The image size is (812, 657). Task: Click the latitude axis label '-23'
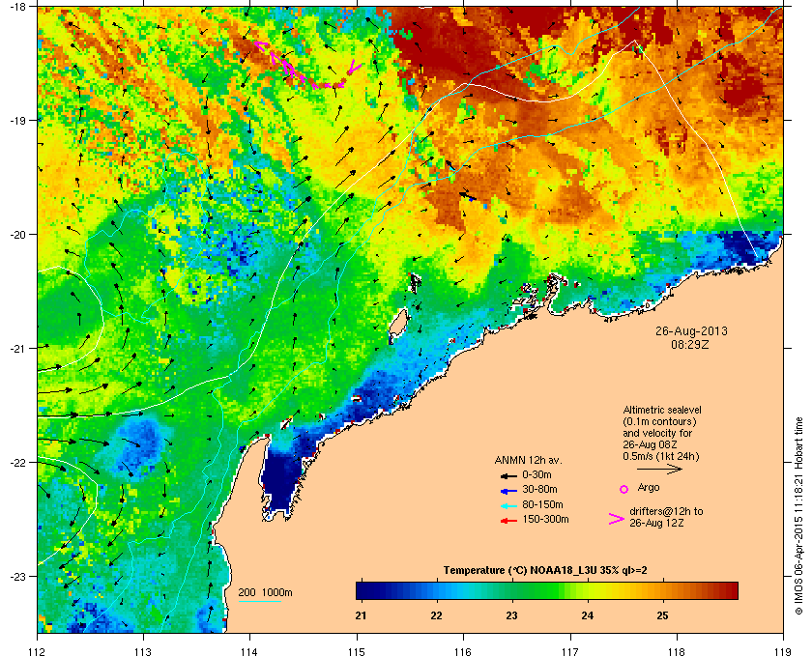point(17,576)
